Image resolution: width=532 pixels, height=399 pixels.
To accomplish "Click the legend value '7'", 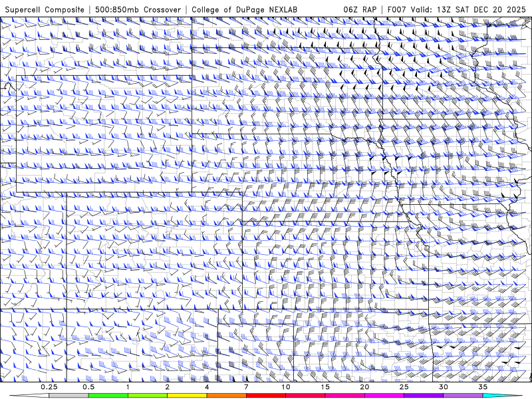I will coord(246,387).
